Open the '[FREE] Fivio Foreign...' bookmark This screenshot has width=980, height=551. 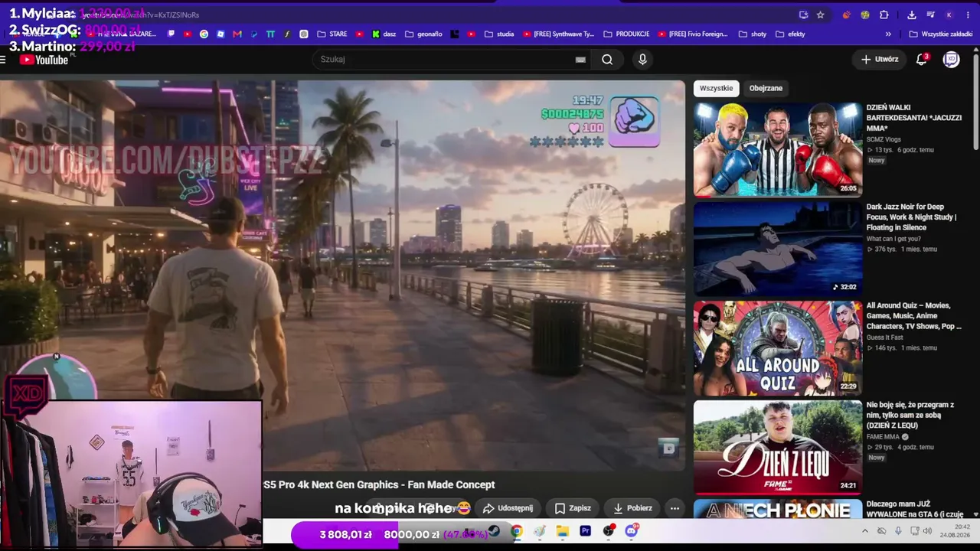[692, 34]
